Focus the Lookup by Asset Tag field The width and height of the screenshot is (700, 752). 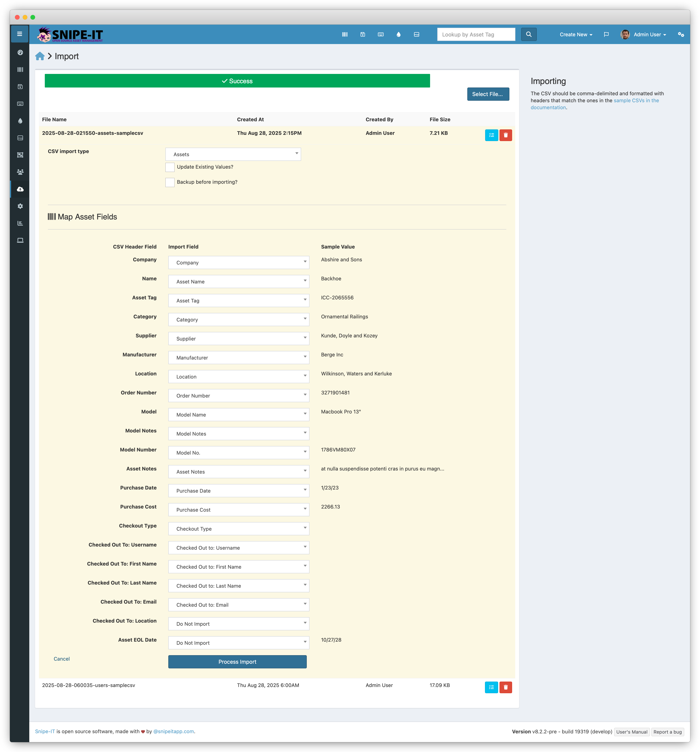click(476, 34)
